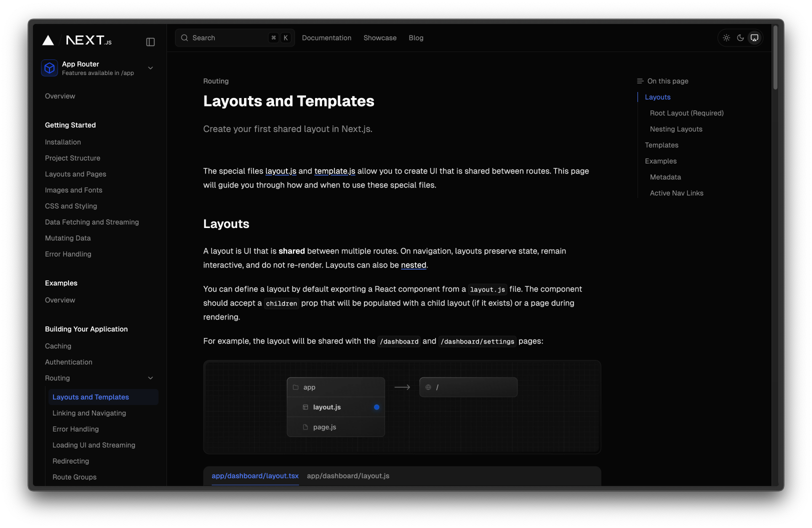The height and width of the screenshot is (528, 812).
Task: Select the app/dashboard/layout.js tab
Action: 348,476
